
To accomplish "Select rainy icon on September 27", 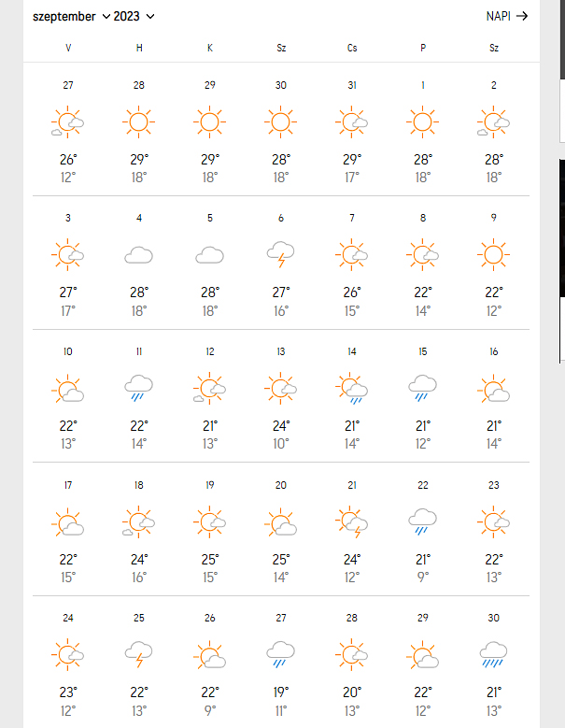I will [x=281, y=655].
